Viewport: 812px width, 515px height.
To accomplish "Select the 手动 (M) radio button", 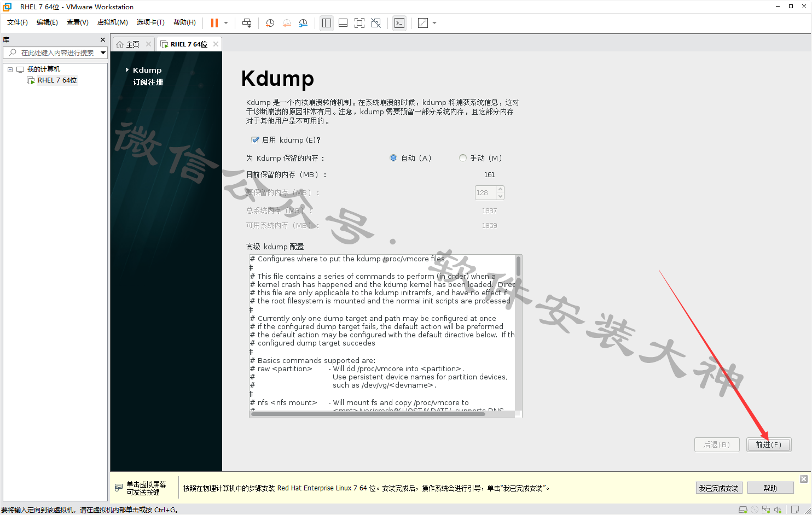I will [x=463, y=158].
